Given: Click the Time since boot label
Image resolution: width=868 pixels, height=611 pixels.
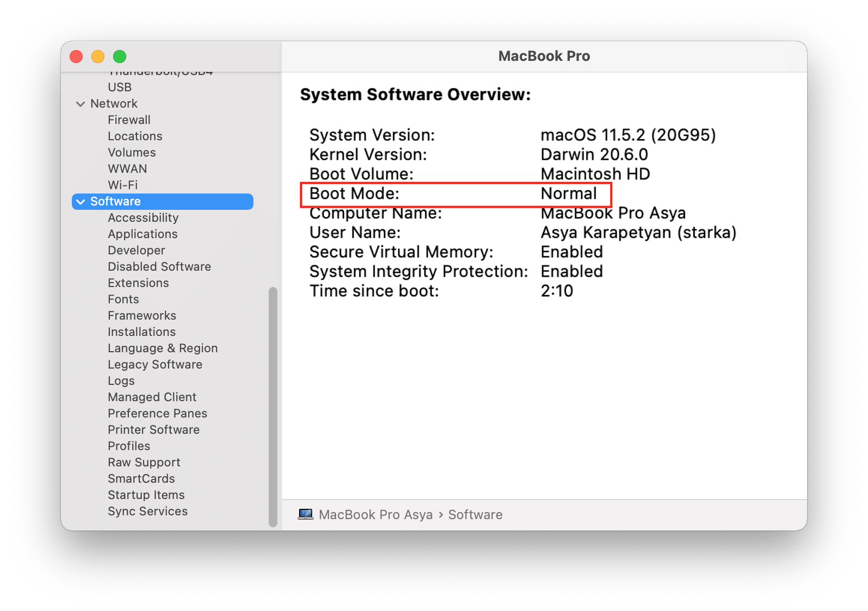Looking at the screenshot, I should pyautogui.click(x=374, y=291).
